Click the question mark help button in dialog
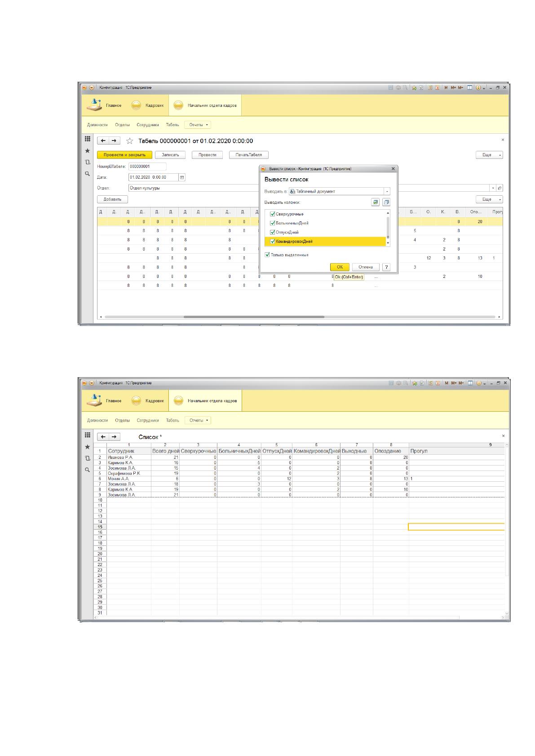535x756 pixels. [x=386, y=267]
